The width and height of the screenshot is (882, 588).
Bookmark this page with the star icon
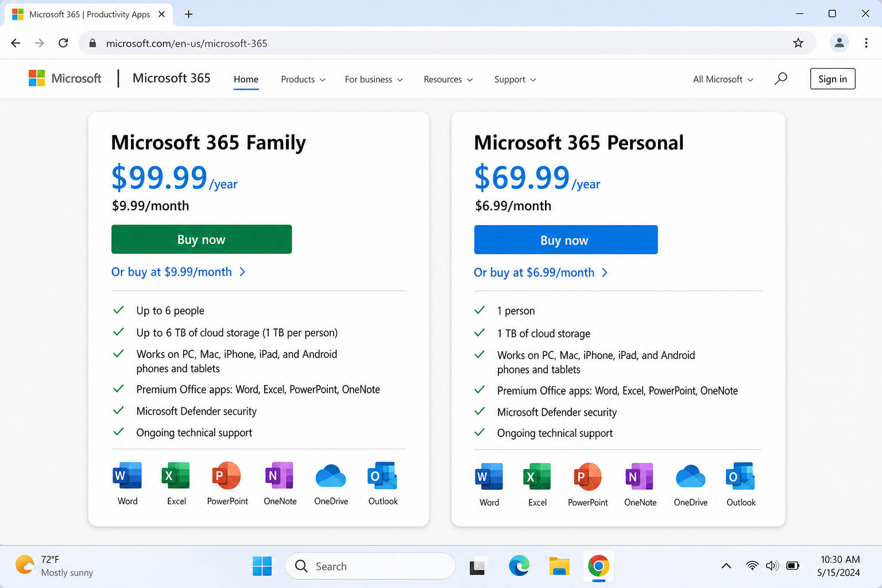pyautogui.click(x=798, y=43)
